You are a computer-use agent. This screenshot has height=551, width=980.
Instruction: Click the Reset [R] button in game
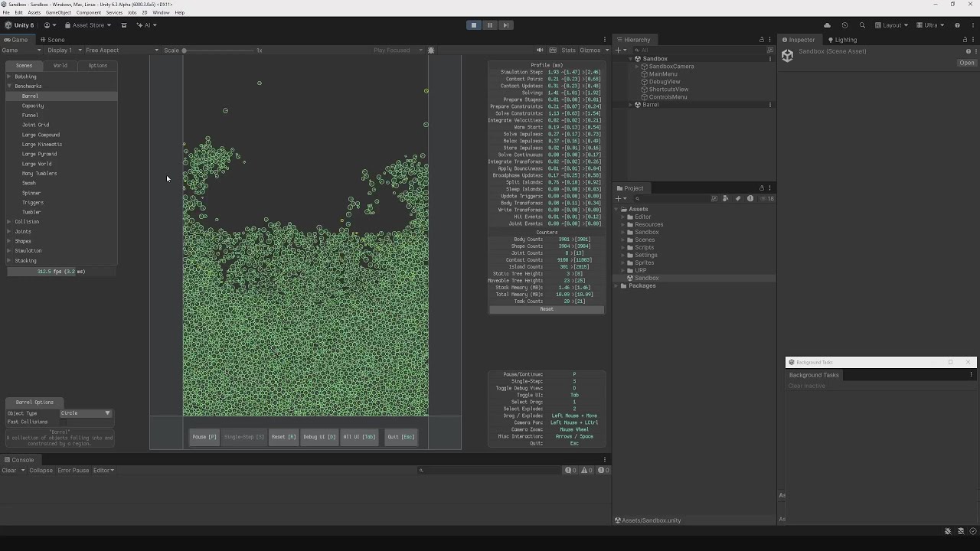pyautogui.click(x=283, y=437)
